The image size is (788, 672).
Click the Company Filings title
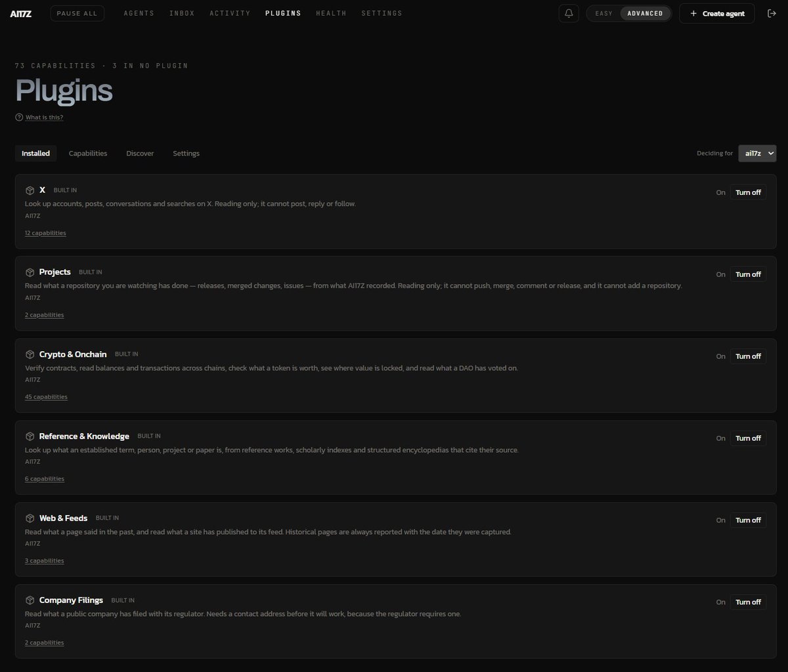71,600
